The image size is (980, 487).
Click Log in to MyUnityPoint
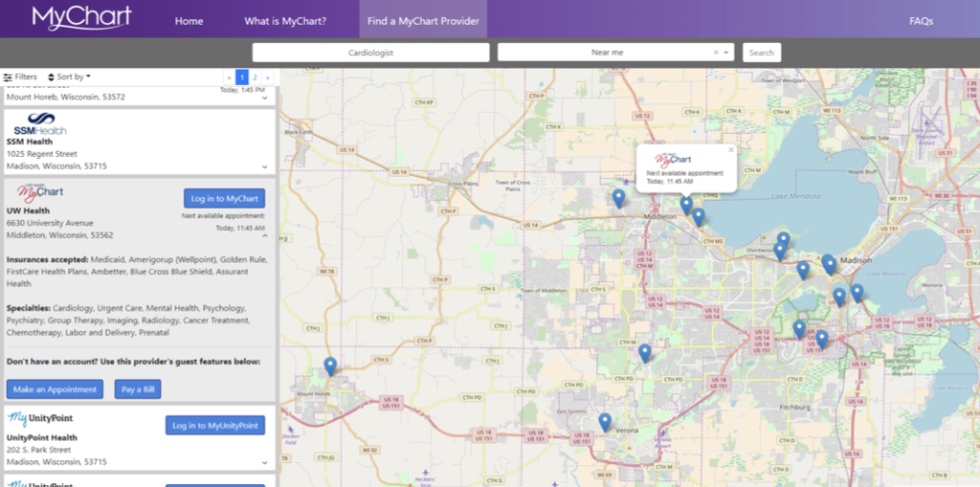[215, 426]
